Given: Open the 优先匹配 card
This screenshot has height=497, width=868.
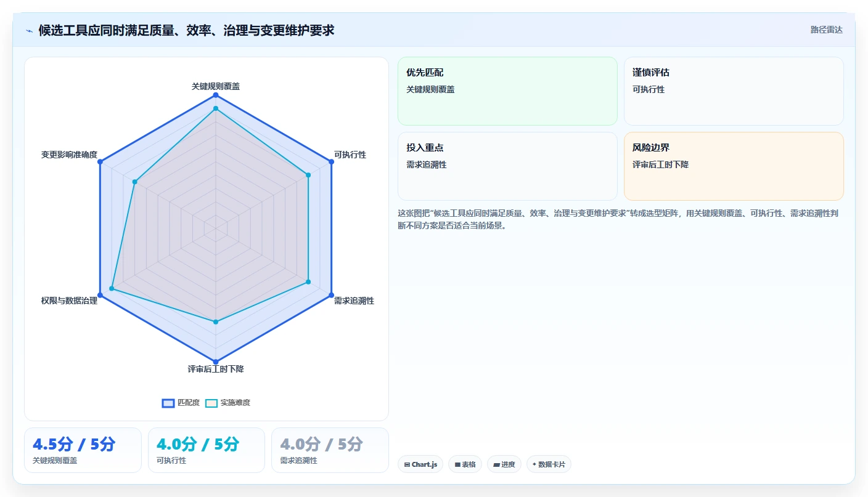Looking at the screenshot, I should click(x=507, y=91).
